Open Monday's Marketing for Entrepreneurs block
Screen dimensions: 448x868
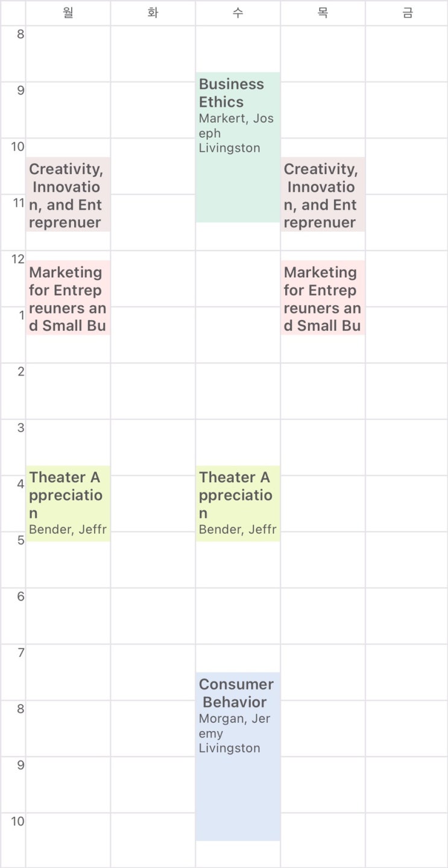(68, 298)
